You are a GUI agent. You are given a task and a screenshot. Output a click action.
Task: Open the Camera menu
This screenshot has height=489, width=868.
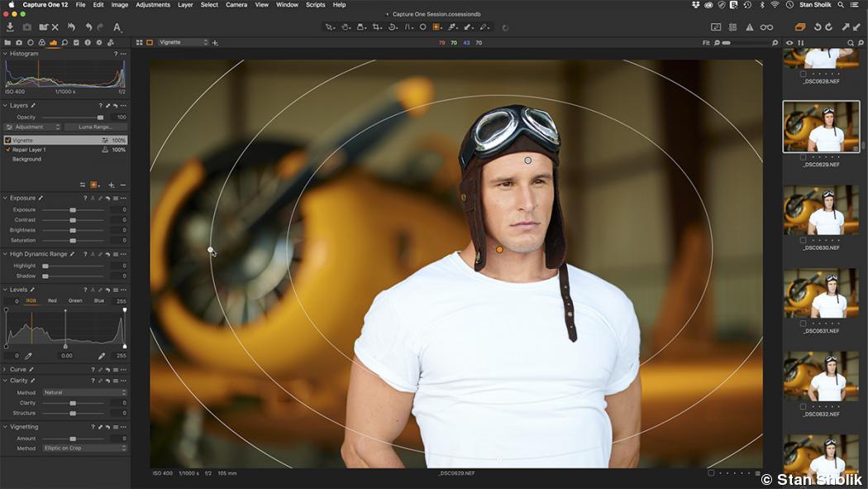coord(236,4)
